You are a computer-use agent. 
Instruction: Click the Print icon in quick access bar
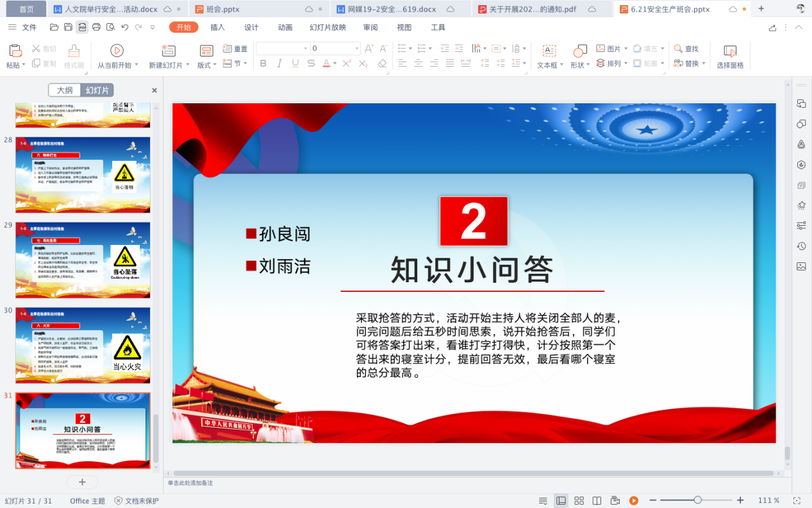tap(96, 27)
